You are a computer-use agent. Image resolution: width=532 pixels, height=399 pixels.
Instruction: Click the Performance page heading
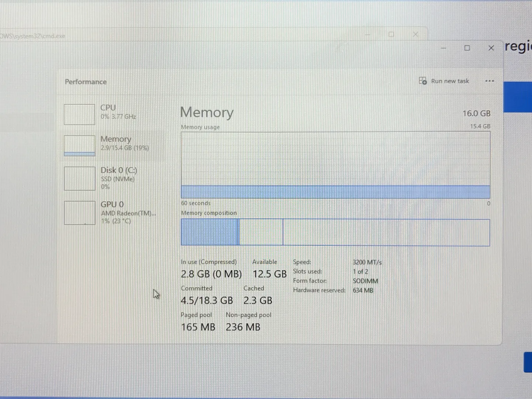86,82
